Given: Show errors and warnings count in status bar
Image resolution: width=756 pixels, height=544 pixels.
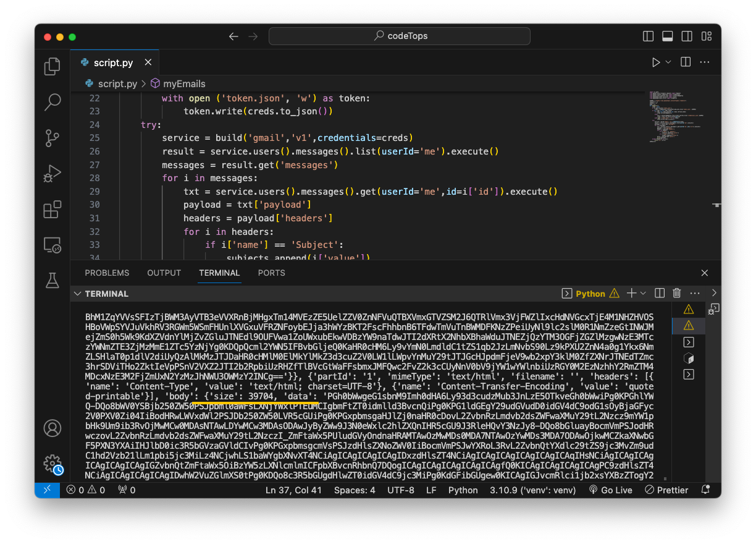Looking at the screenshot, I should (86, 490).
